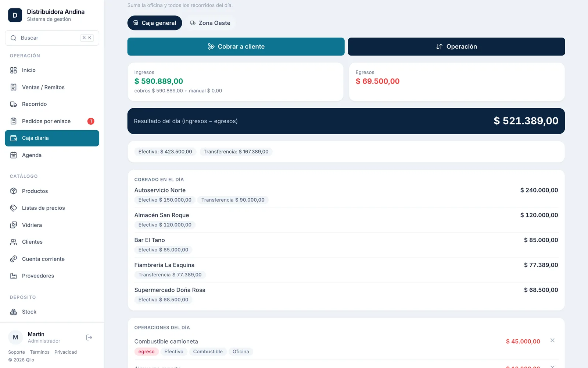Click the Stock boxes icon

14,312
